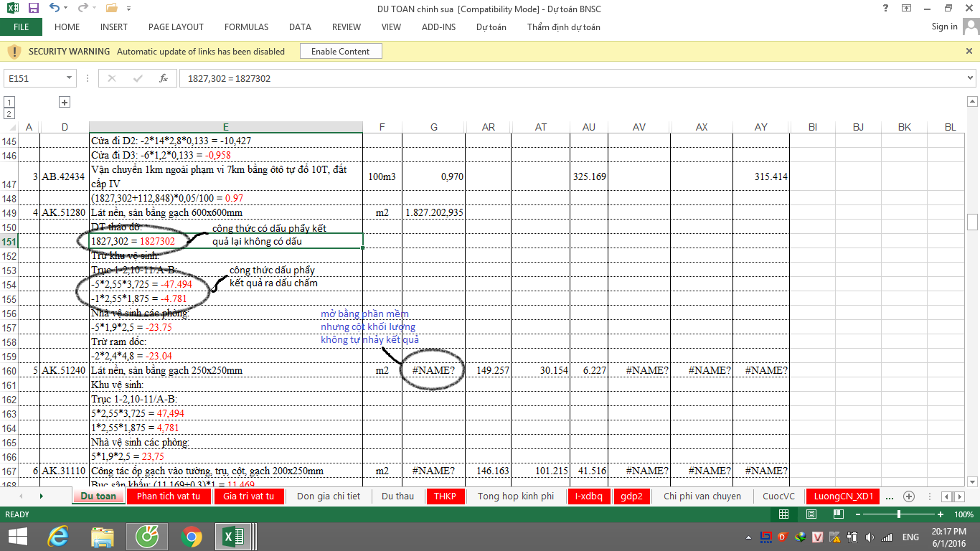Screen dimensions: 980x551
Task: Expand grouped columns with outline plus button
Action: coord(65,103)
